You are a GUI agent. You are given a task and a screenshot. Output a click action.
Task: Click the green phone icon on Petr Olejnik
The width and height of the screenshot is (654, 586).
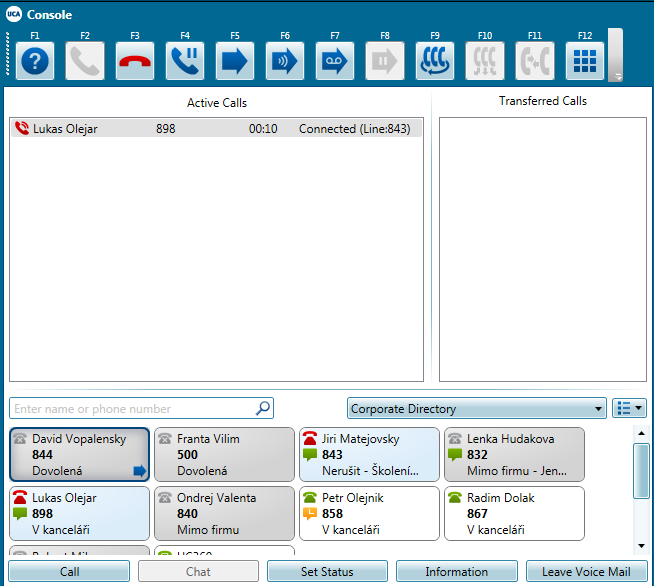click(310, 498)
